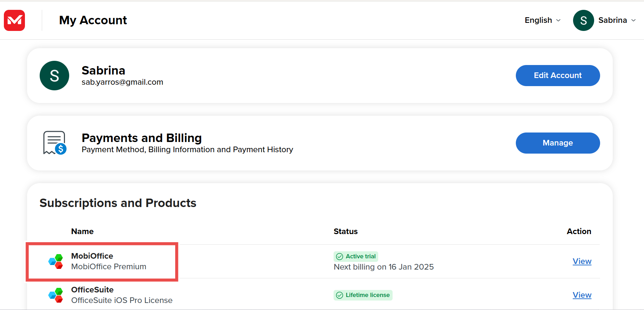Click the large profile avatar beside sab.yarros@gmail.com
The width and height of the screenshot is (644, 310).
pyautogui.click(x=54, y=76)
